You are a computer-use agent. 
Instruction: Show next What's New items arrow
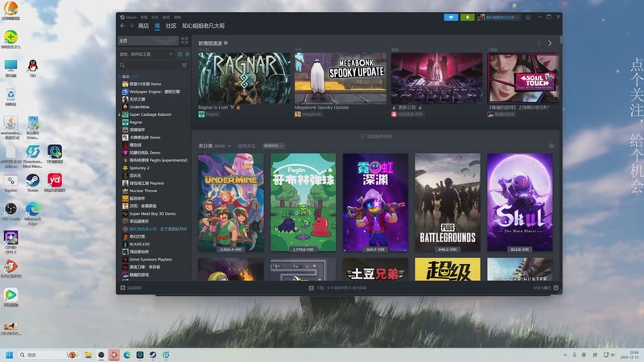550,43
